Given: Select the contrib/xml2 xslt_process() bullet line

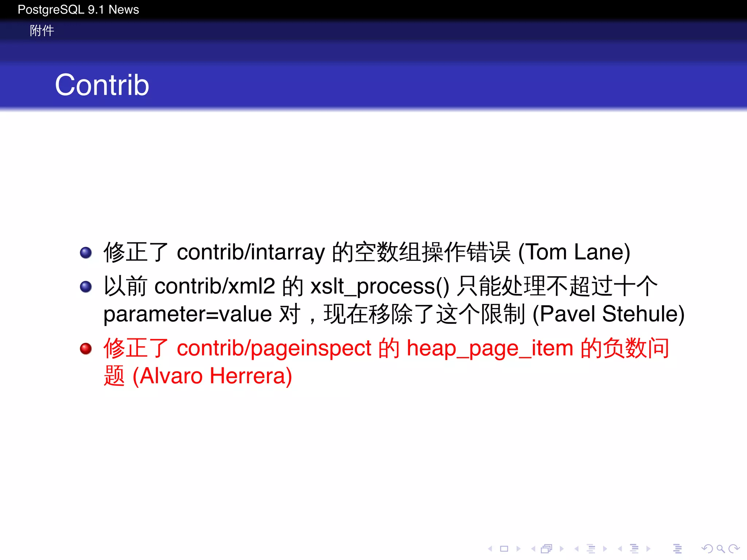Looking at the screenshot, I should pyautogui.click(x=380, y=286).
